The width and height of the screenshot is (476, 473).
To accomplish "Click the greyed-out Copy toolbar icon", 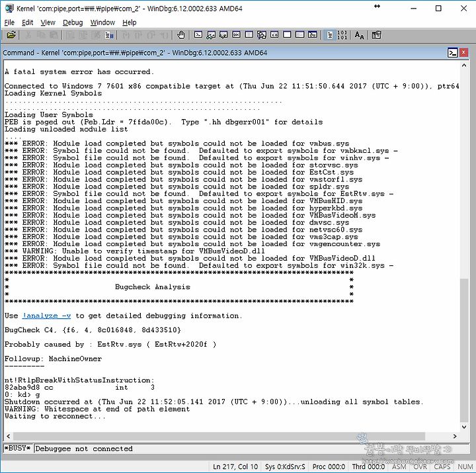I will coord(41,35).
